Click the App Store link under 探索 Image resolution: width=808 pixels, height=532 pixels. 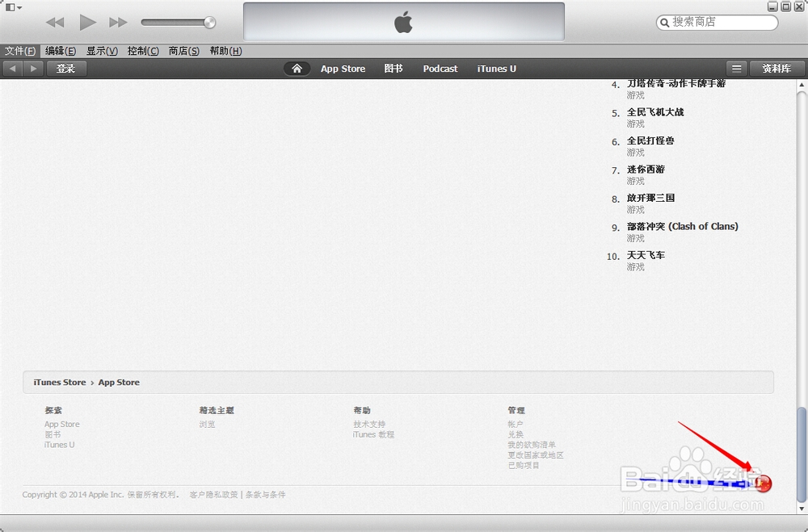coord(62,425)
